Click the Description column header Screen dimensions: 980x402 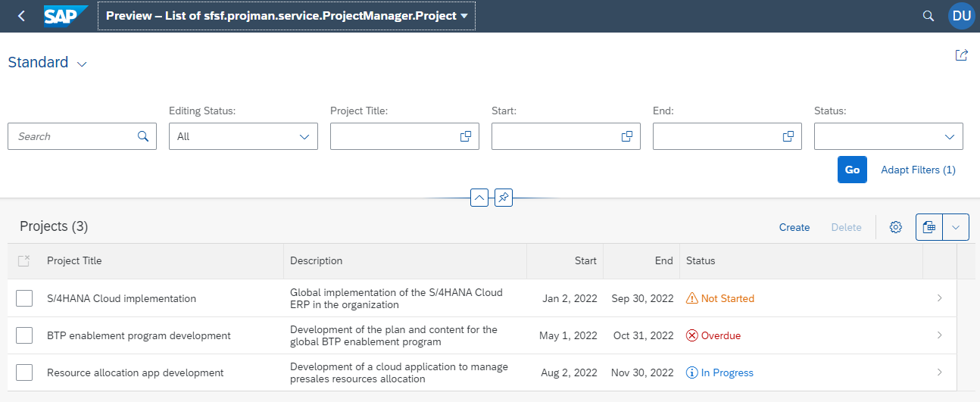[405, 260]
